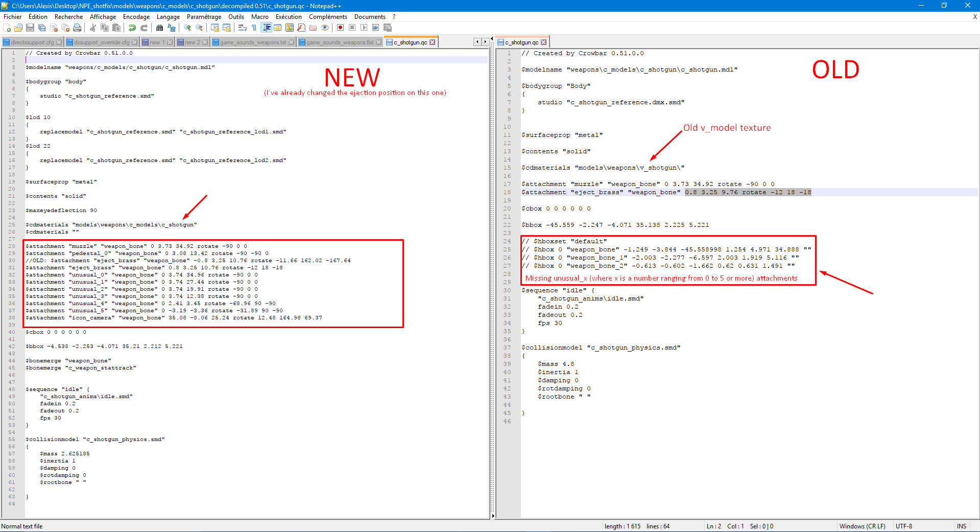Toggle Show All Characters pilcrow icon

pos(254,28)
